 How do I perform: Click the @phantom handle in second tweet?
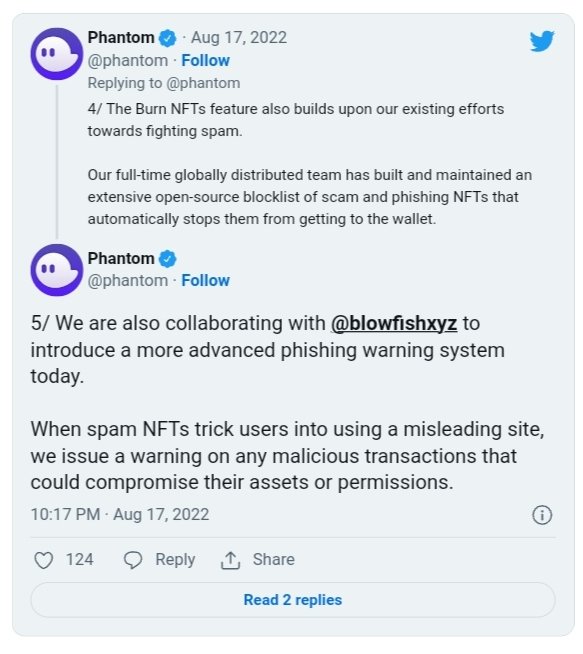coord(128,281)
